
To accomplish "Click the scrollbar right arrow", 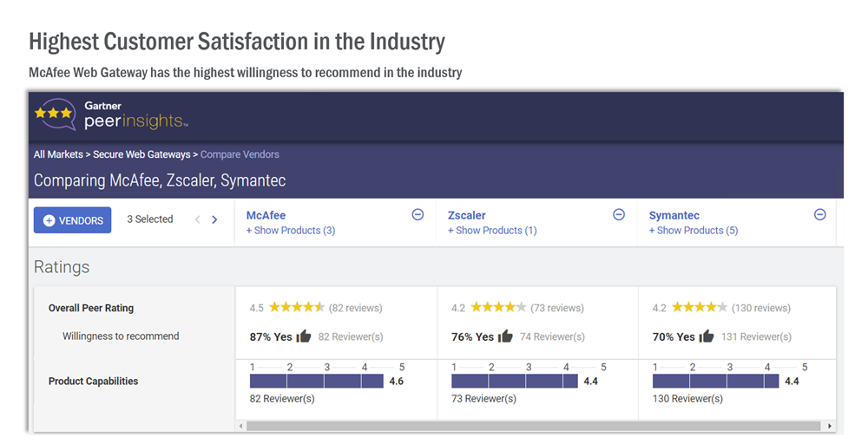I will (829, 427).
